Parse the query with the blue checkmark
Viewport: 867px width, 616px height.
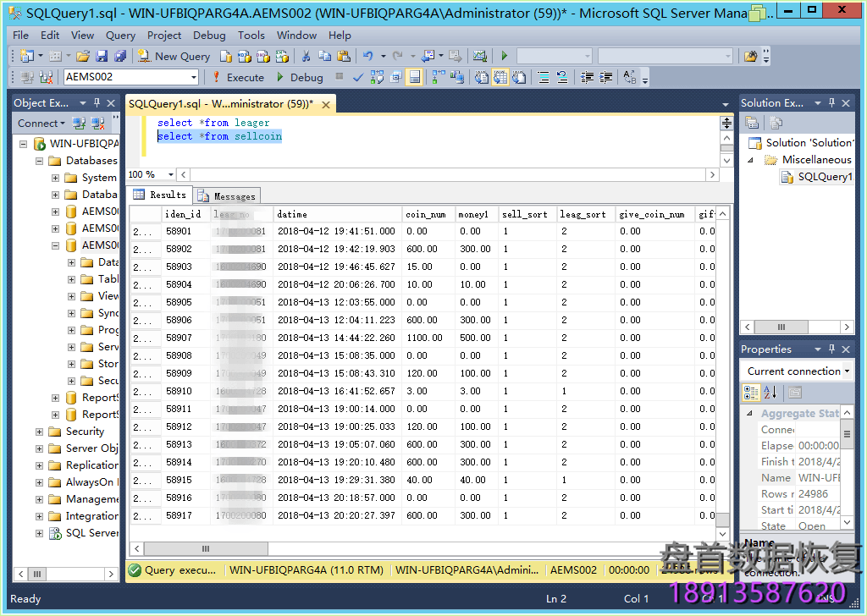tap(358, 77)
